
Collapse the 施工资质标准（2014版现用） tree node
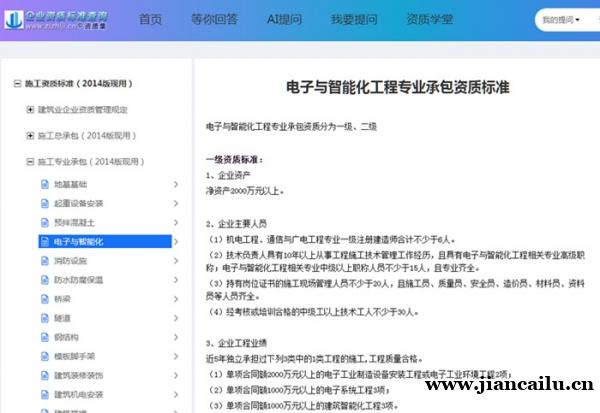click(x=17, y=83)
